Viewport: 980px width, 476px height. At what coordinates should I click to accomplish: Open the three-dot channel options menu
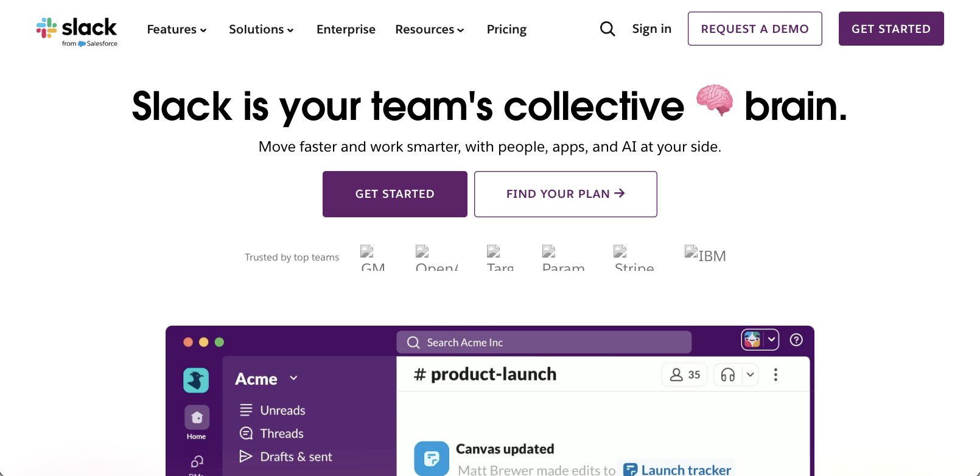click(x=775, y=375)
